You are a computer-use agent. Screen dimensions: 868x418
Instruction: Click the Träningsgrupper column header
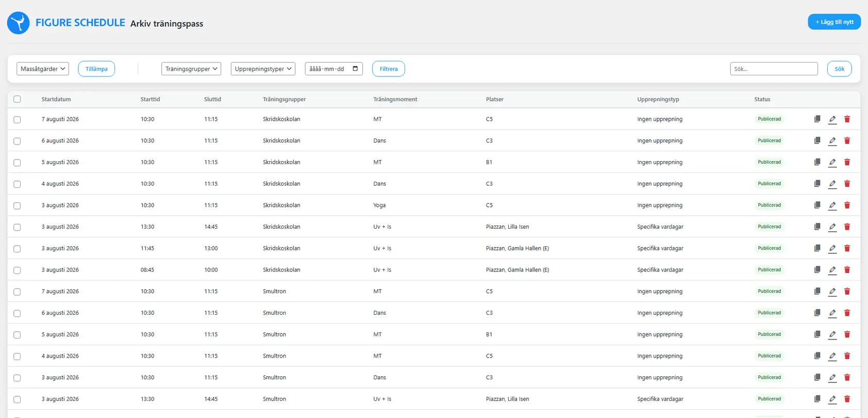pos(284,99)
